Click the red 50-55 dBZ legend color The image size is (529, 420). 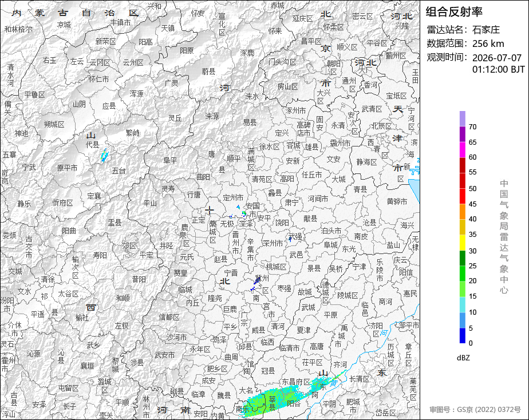pos(462,180)
